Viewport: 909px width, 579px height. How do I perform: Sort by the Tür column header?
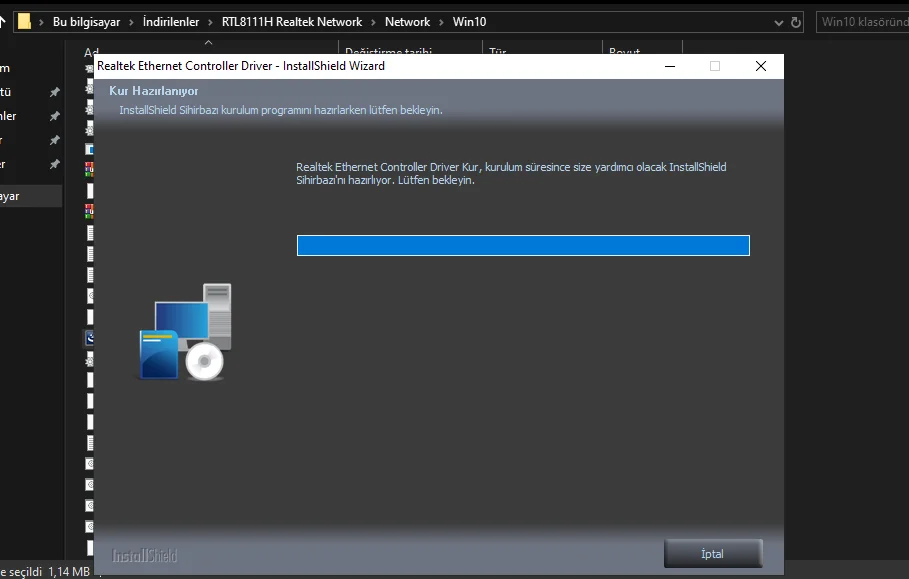[497, 50]
